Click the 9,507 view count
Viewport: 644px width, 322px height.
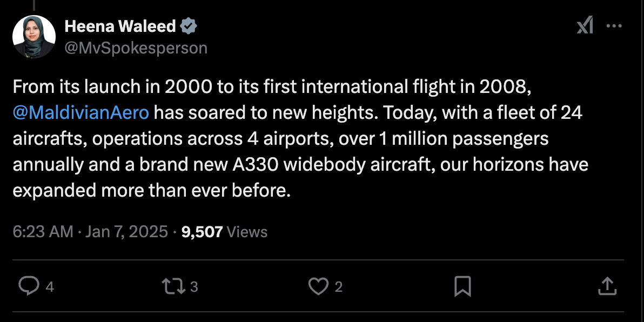202,232
